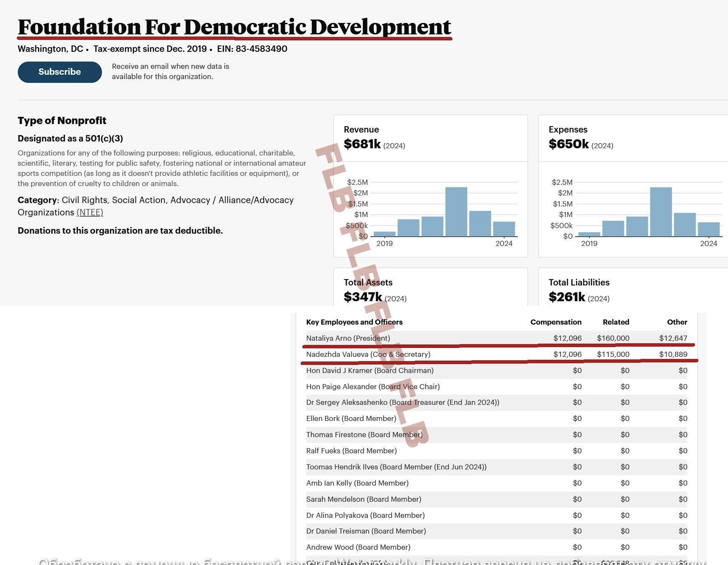Click the Total Liabilities $261k figure

567,297
